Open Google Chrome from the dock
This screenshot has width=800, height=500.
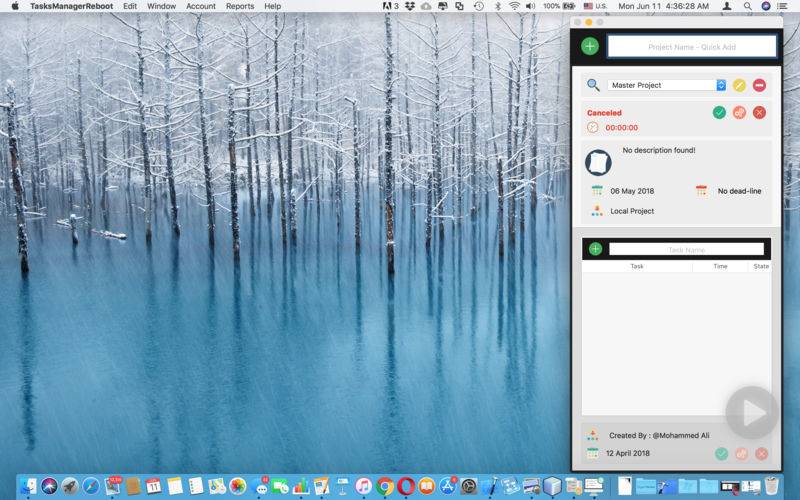point(385,487)
